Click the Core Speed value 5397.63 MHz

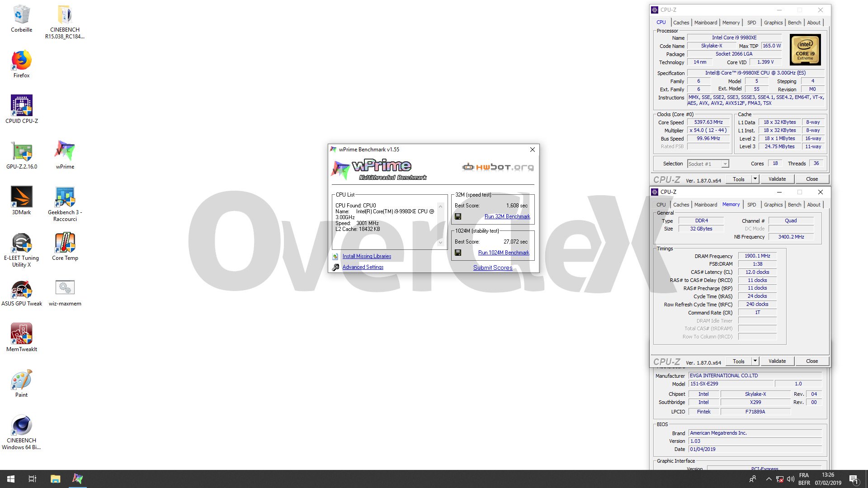click(x=708, y=122)
